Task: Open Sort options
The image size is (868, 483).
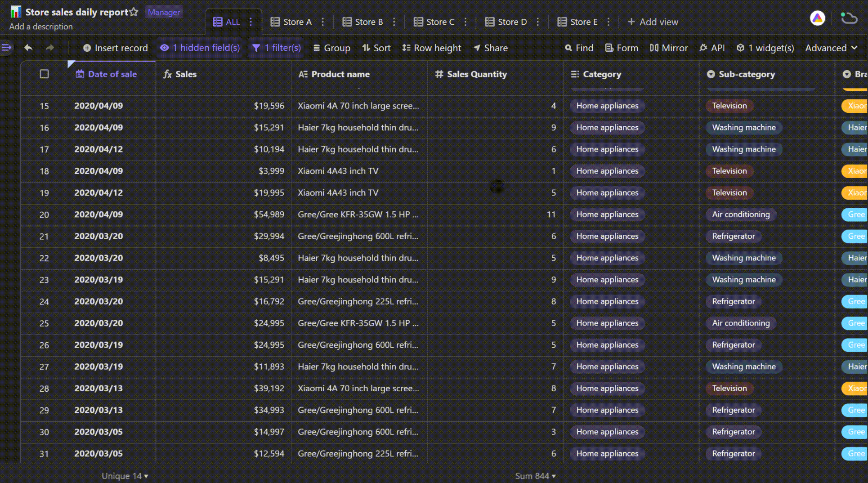Action: click(376, 48)
